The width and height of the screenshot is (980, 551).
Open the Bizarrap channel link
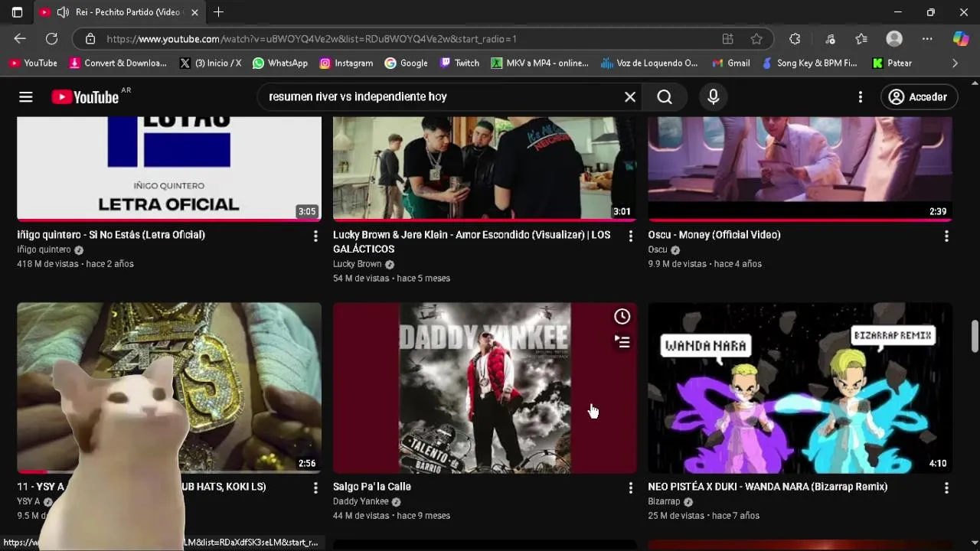[x=664, y=502]
